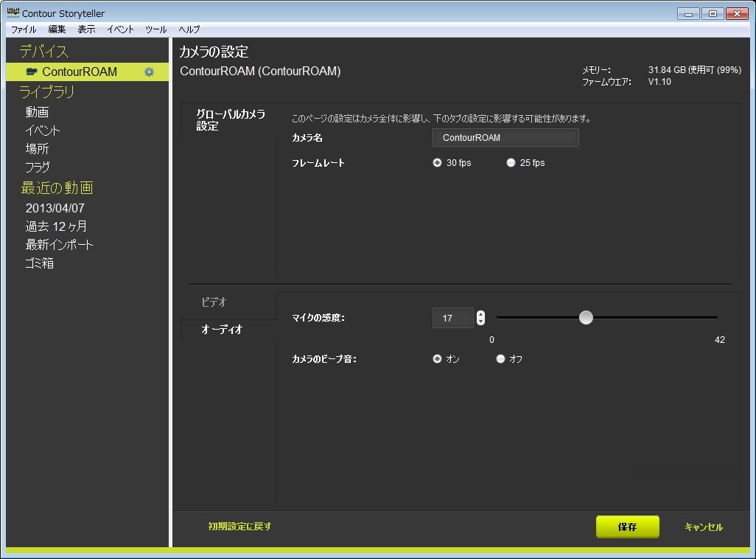Open the ヘルプ menu
The width and height of the screenshot is (756, 559).
click(189, 29)
